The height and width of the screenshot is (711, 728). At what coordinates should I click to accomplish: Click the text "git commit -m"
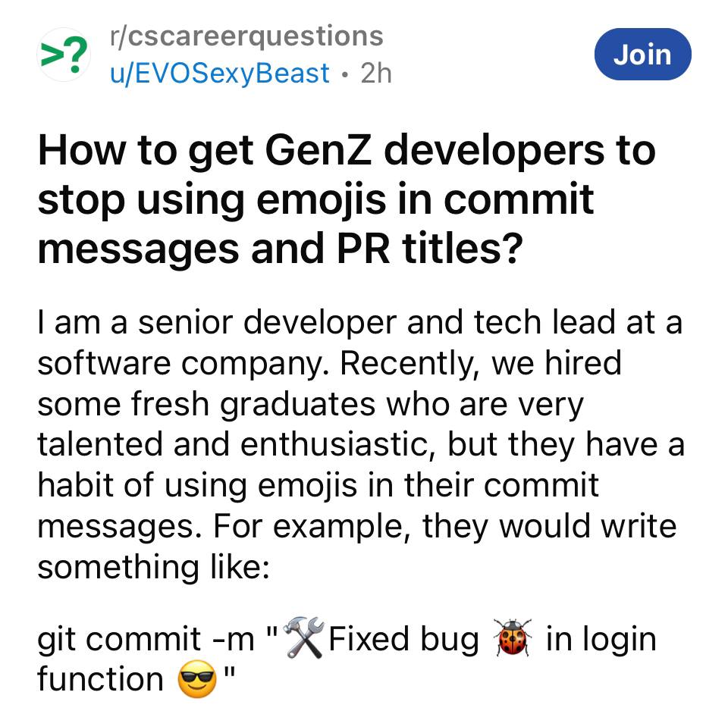pos(146,639)
